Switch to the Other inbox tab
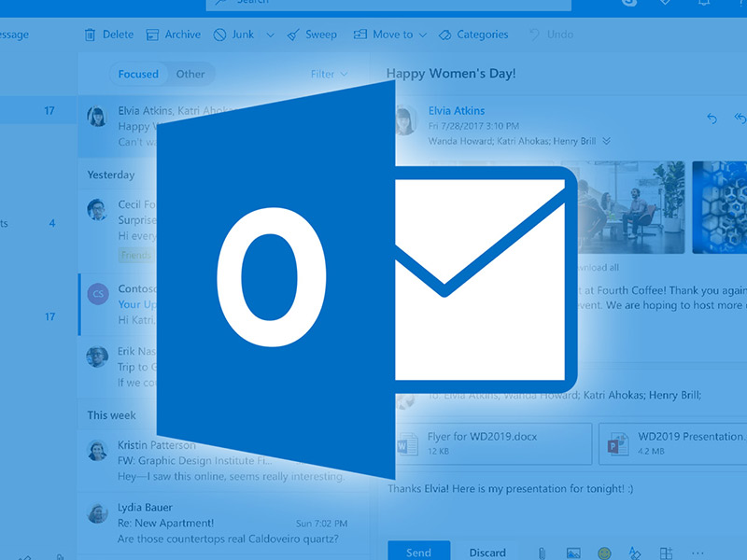 (190, 75)
